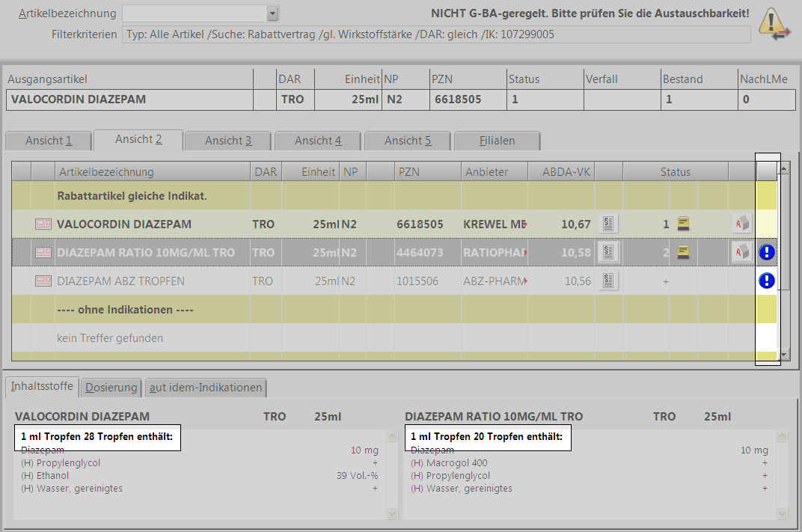Click blue exclamation icon for DIAZEPAM RATIO row

point(766,253)
